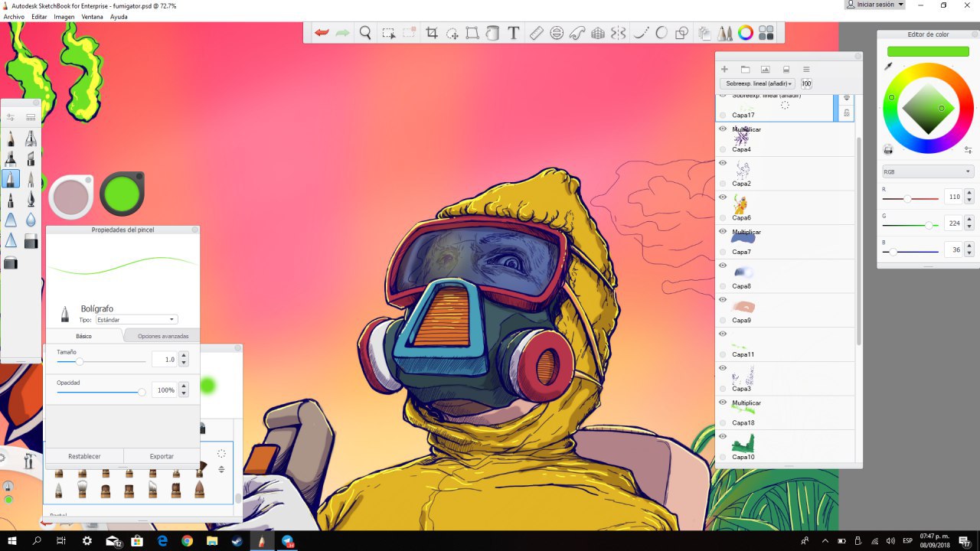
Task: Hide the Capa7 layer
Action: coord(722,231)
